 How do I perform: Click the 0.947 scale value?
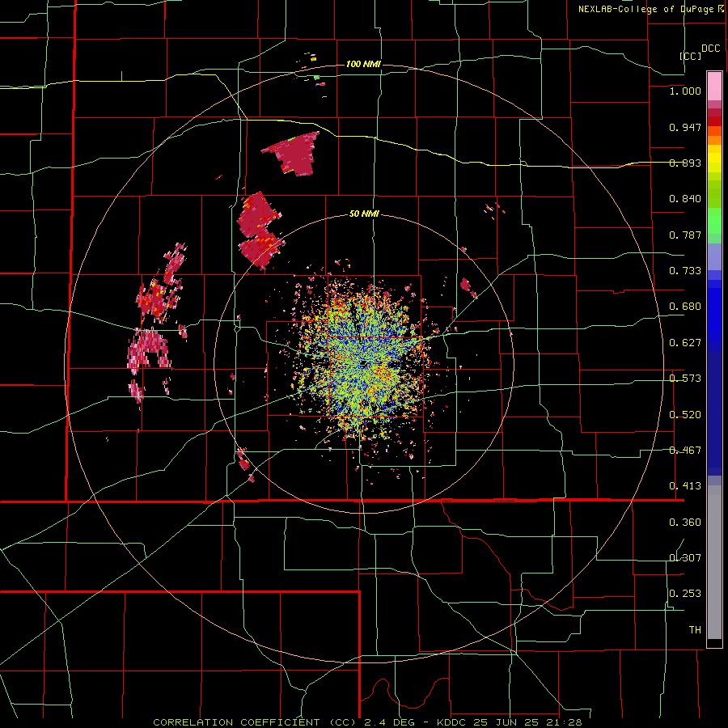point(685,127)
